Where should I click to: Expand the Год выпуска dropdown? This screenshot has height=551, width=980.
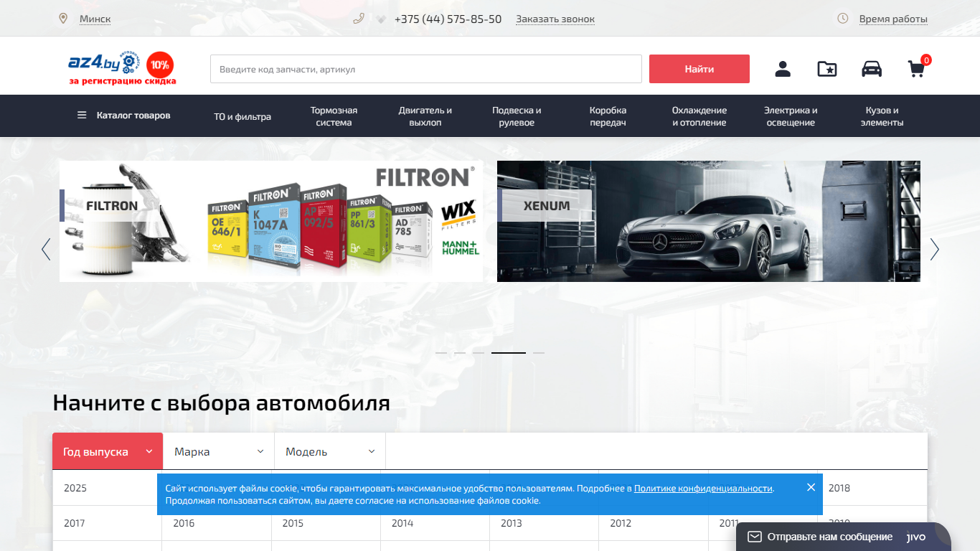(108, 451)
